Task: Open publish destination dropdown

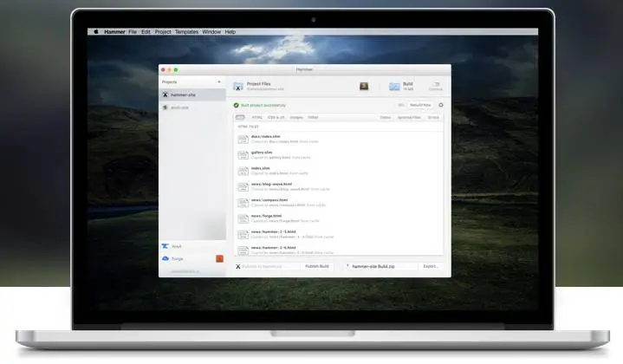Action: (267, 266)
